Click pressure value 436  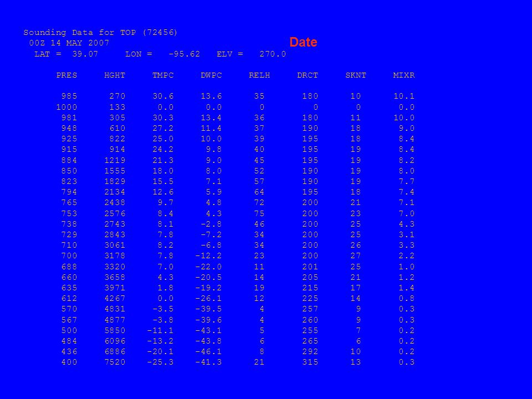coord(69,351)
